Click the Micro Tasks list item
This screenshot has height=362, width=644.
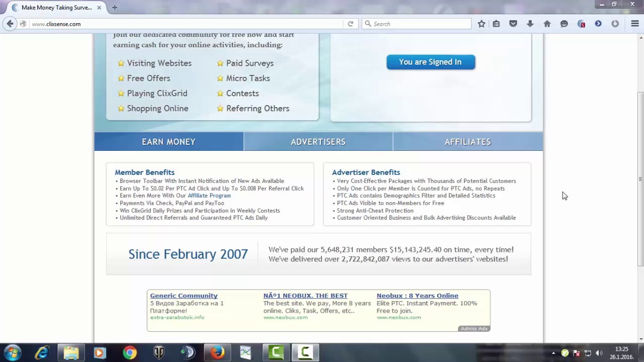[x=248, y=78]
